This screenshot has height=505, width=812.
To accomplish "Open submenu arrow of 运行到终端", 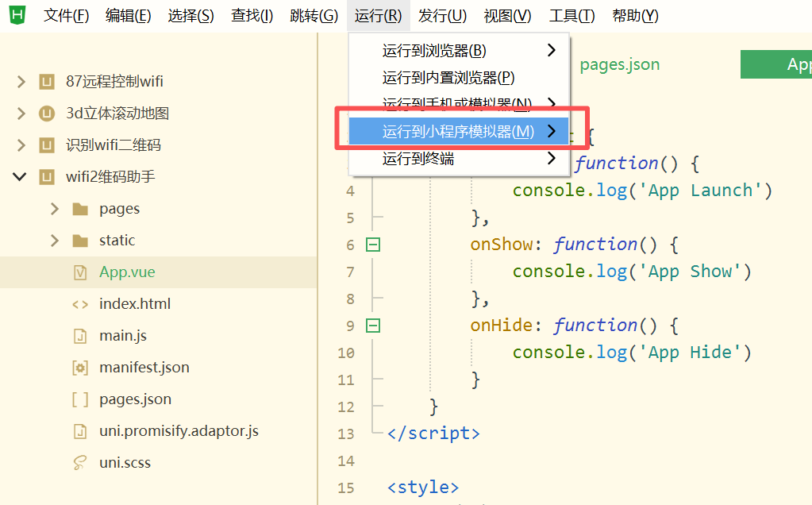I will tap(552, 158).
